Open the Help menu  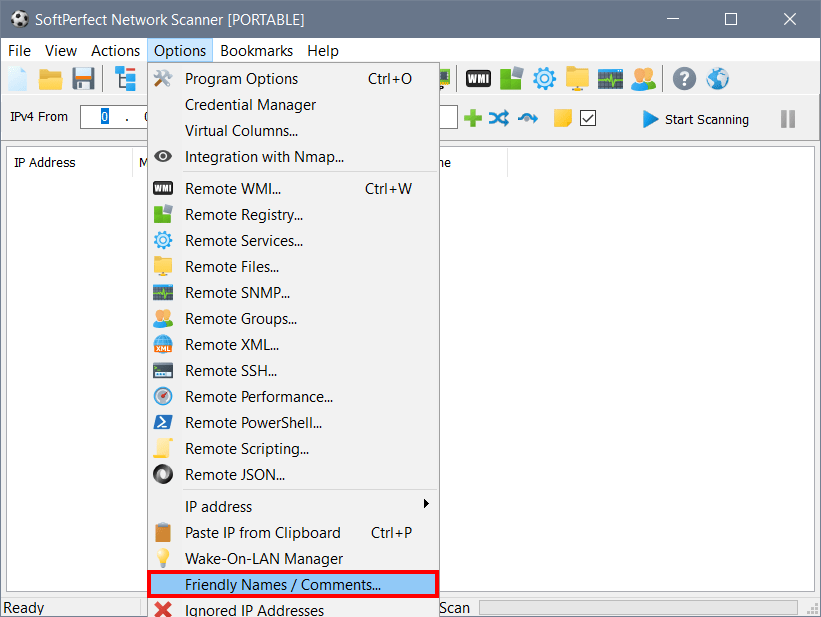tap(323, 51)
